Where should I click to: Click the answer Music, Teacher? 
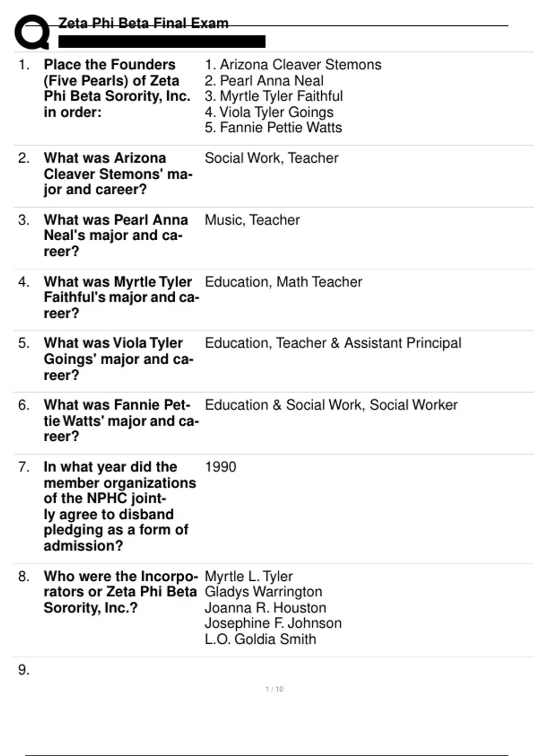click(x=252, y=220)
